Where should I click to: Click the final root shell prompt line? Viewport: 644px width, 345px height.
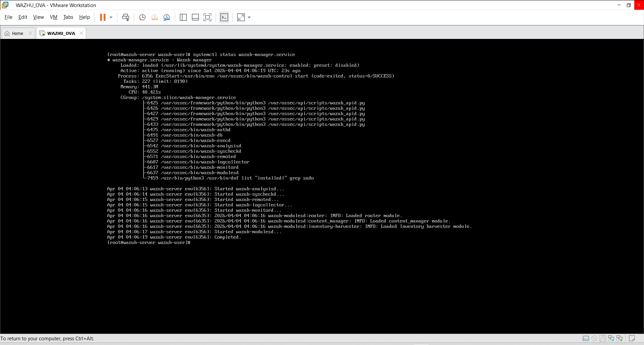pos(149,242)
